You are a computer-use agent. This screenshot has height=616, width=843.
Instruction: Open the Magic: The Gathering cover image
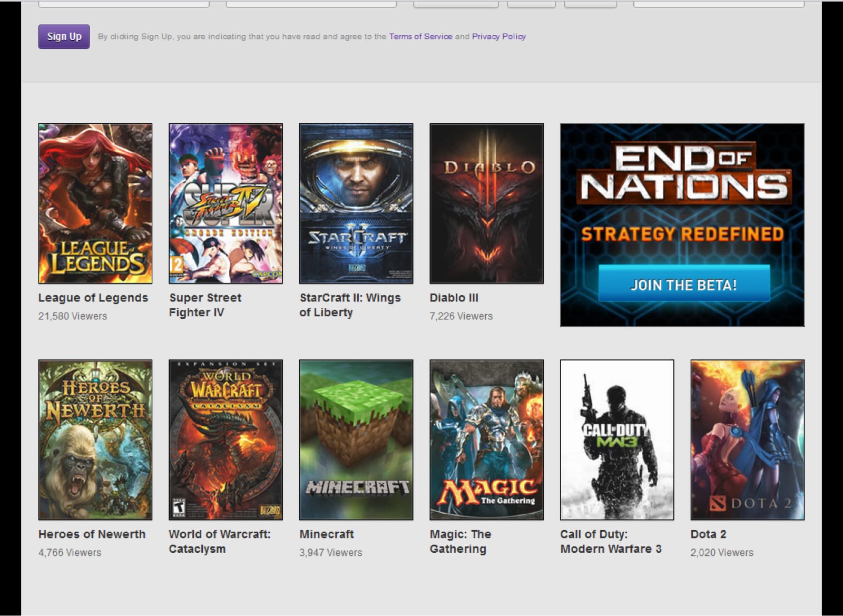pos(486,440)
